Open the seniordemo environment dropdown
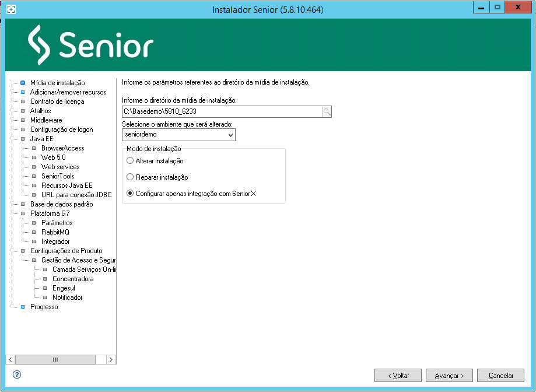This screenshot has width=536, height=392. coord(178,135)
